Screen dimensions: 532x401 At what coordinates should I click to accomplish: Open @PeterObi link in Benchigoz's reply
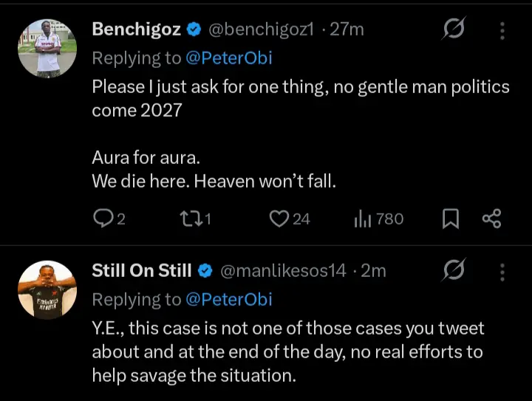pos(229,58)
